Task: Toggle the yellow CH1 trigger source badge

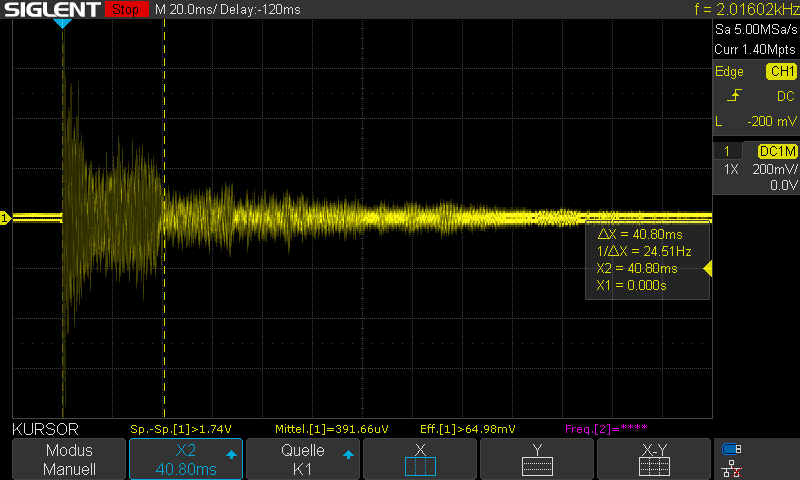Action: [x=781, y=71]
